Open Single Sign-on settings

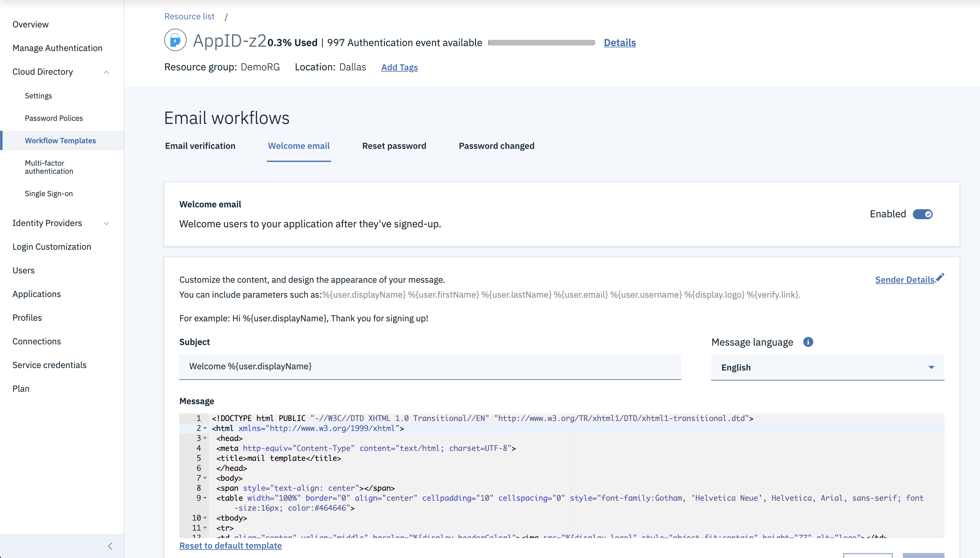click(x=49, y=194)
